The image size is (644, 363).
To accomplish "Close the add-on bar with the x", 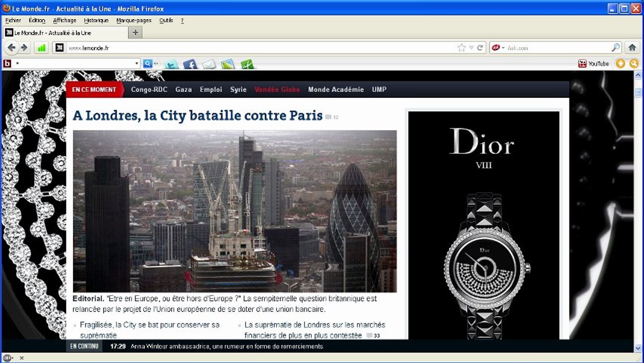I will (22, 358).
